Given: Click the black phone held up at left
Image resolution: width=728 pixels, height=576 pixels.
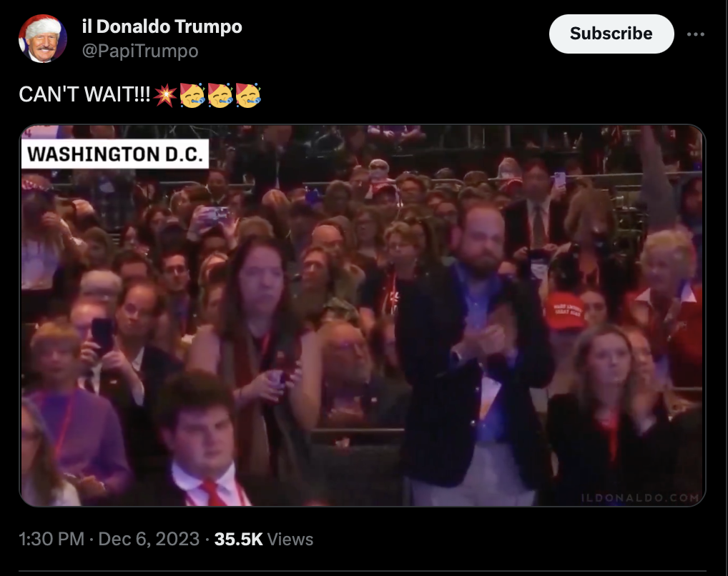Looking at the screenshot, I should point(102,334).
